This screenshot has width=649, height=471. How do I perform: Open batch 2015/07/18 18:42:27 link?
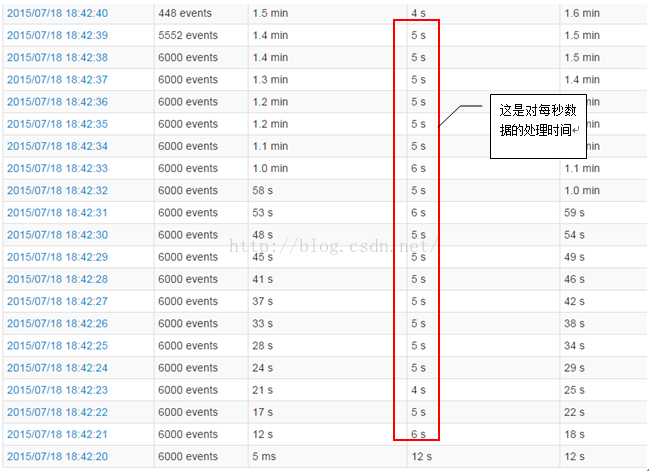[58, 301]
